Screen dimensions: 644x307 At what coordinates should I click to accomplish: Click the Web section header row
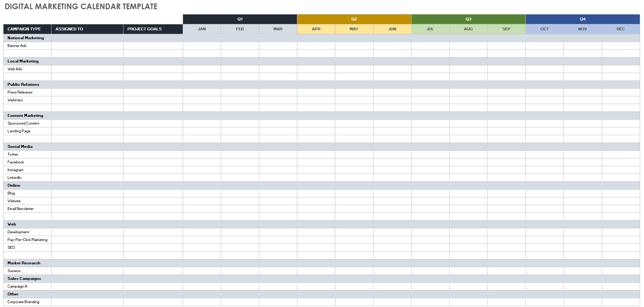tap(322, 224)
